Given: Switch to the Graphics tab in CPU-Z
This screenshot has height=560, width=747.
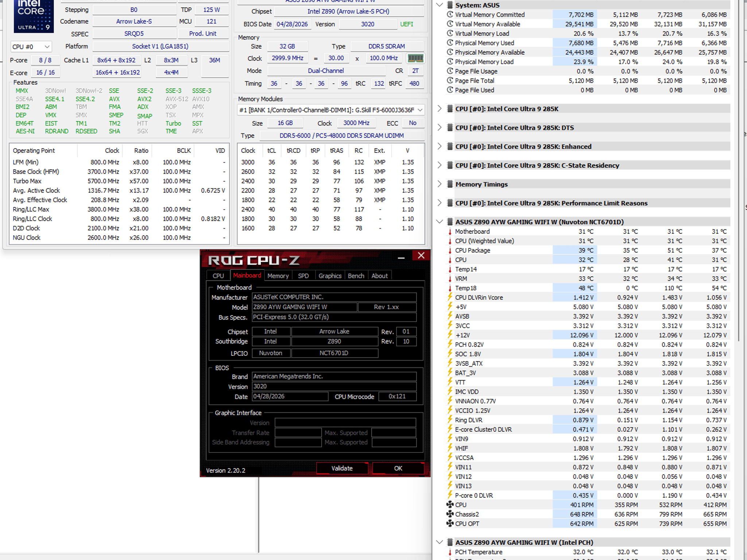Looking at the screenshot, I should tap(330, 276).
